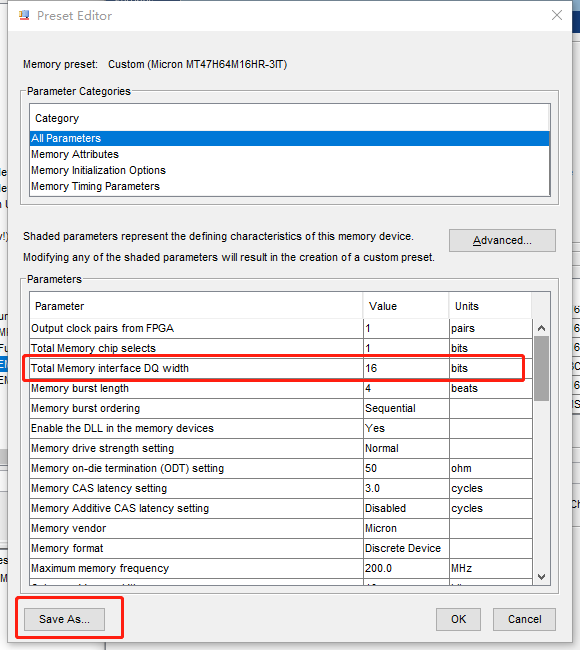Screen dimensions: 580x650
Task: Edit CAS latency value 3.0
Action: (x=406, y=488)
